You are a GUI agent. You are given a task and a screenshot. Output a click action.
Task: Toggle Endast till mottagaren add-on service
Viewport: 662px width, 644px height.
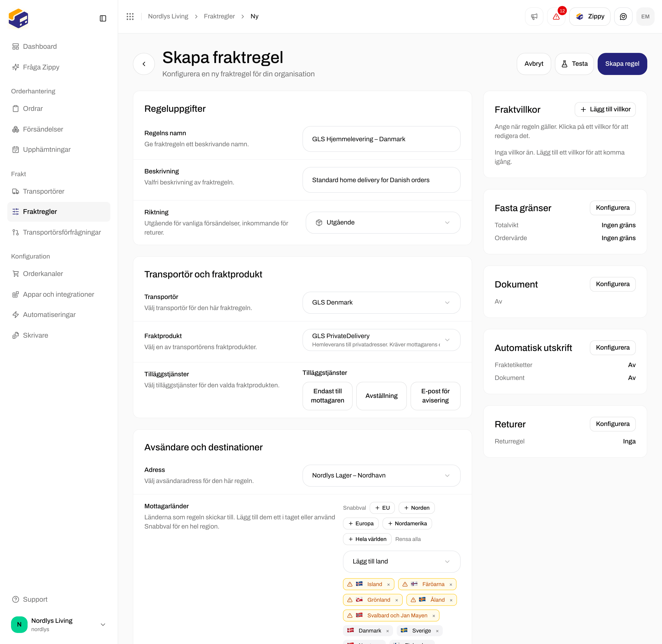(x=327, y=396)
